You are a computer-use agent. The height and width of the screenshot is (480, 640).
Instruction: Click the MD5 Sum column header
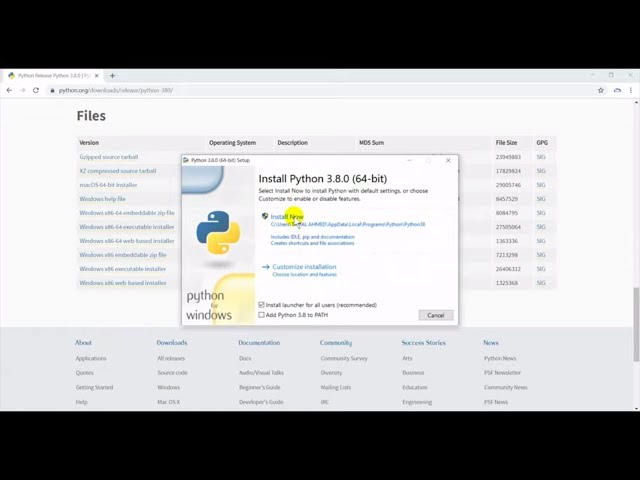371,143
